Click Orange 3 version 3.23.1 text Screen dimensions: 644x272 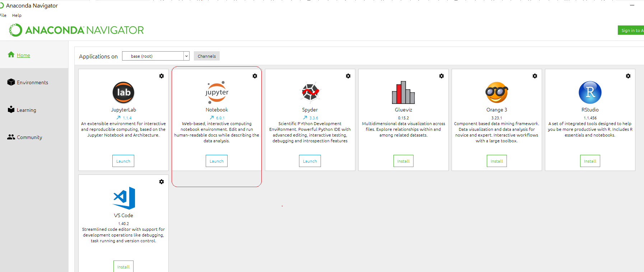(x=497, y=118)
